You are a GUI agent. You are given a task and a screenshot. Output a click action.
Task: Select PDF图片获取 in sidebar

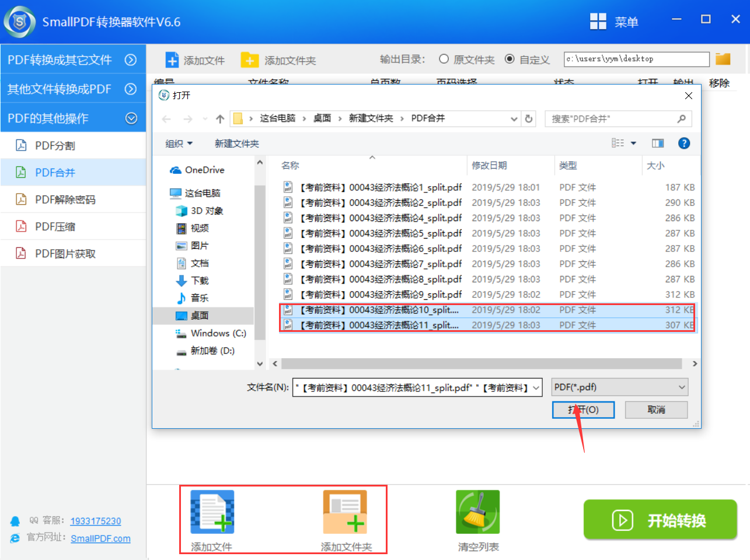click(73, 253)
